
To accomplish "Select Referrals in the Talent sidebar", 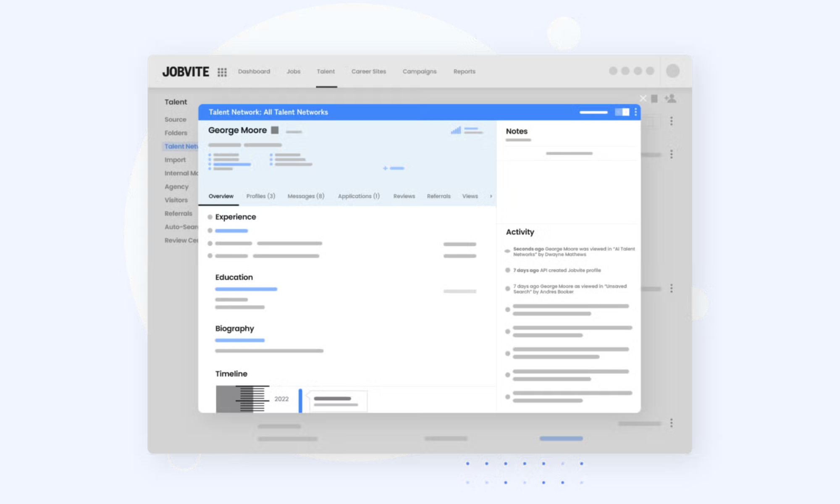I will (x=178, y=213).
